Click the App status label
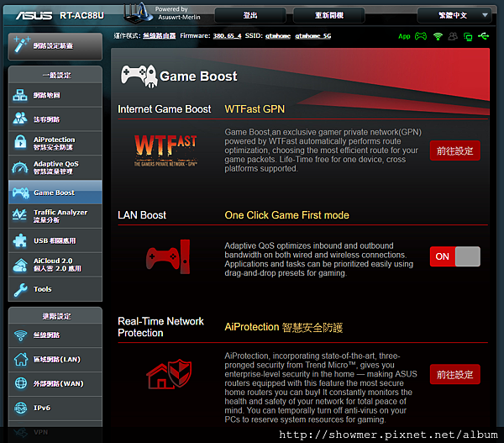504x443 pixels. [x=404, y=36]
